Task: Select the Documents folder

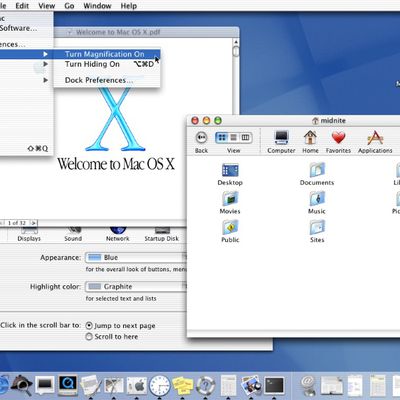Action: pos(317,174)
